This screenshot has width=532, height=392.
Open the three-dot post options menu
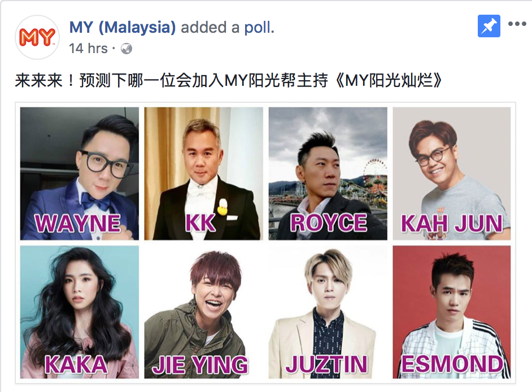pos(517,24)
